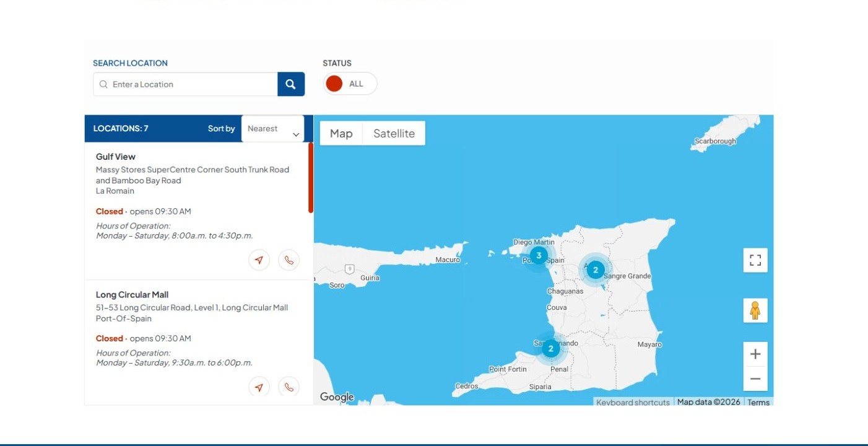Click the red scrollbar in locations list
Image resolution: width=868 pixels, height=446 pixels.
pos(311,178)
